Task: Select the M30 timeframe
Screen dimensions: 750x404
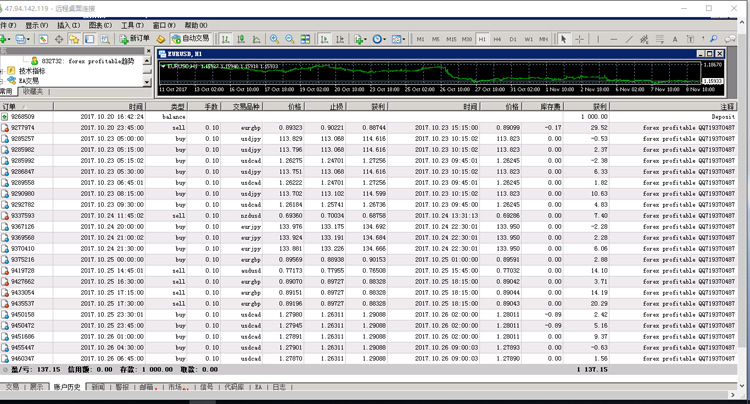Action: tap(467, 39)
